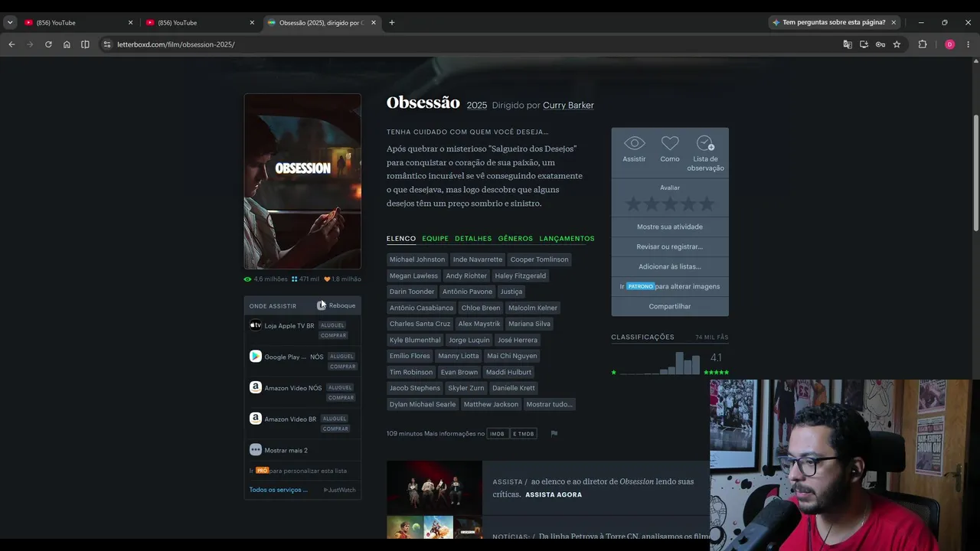Screen dimensions: 980x551
Task: Click the 2025 release year link
Action: (477, 106)
